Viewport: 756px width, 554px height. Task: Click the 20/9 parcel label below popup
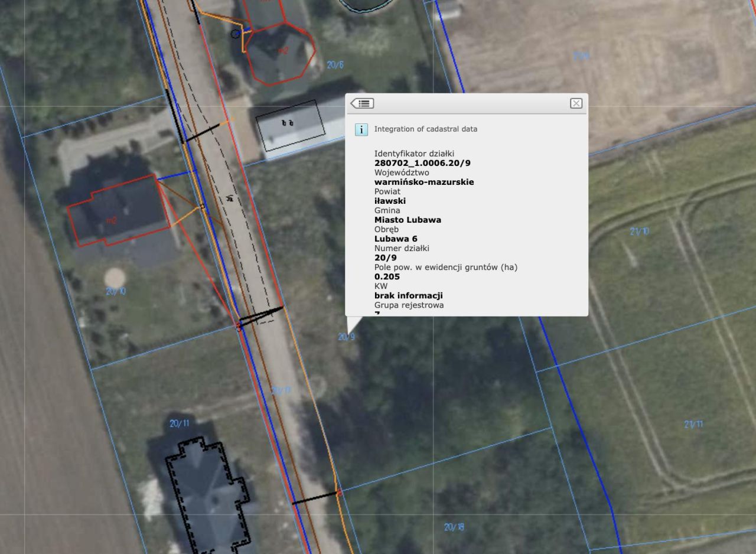point(346,337)
